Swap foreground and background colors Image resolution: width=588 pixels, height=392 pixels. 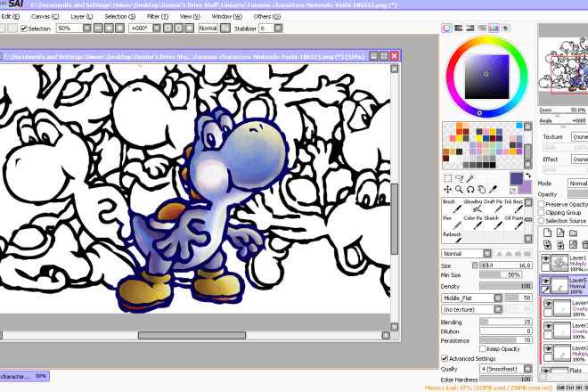(528, 176)
